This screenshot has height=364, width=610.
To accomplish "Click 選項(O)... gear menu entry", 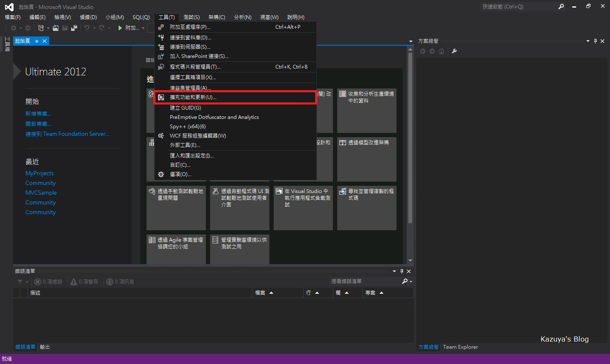I will click(x=236, y=174).
